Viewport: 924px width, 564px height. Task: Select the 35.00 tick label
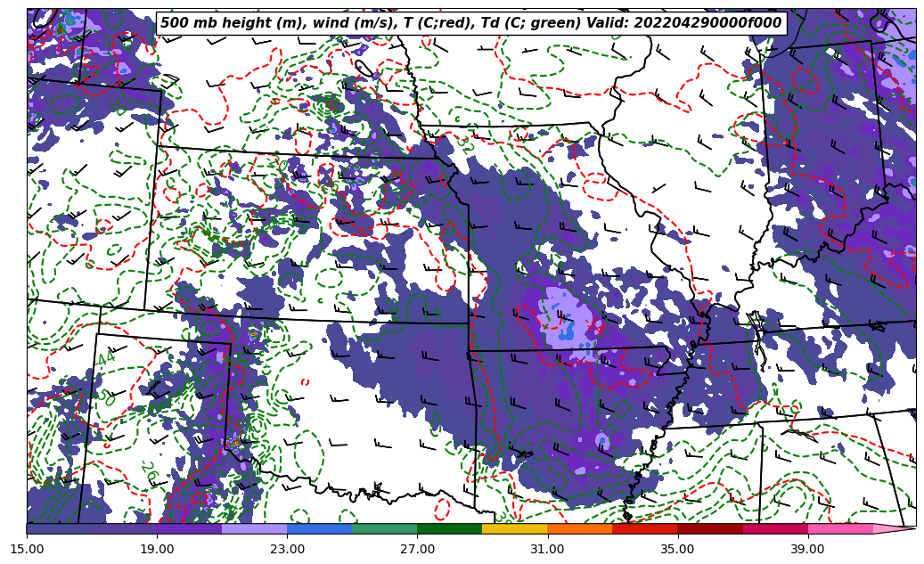(677, 549)
